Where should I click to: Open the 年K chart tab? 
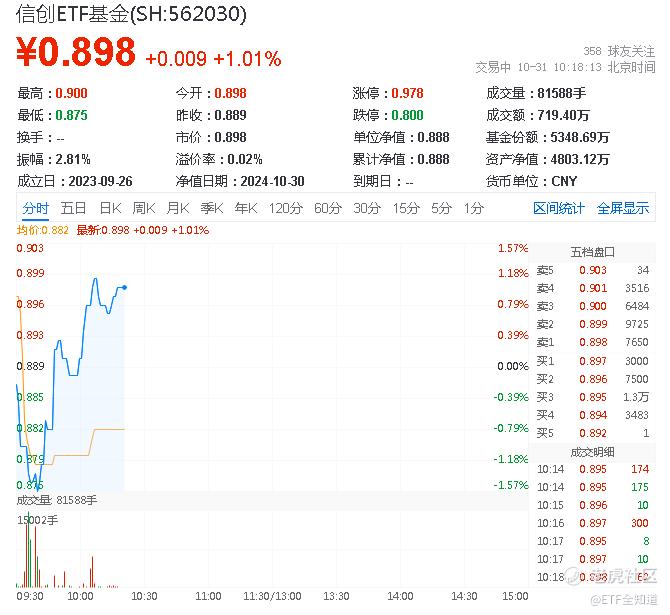click(x=245, y=208)
